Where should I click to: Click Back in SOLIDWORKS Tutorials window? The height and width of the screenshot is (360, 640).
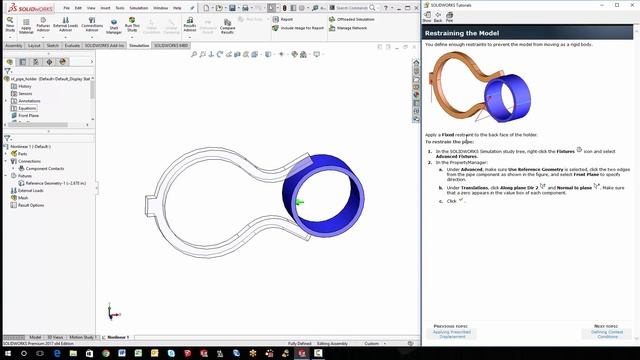[438, 17]
